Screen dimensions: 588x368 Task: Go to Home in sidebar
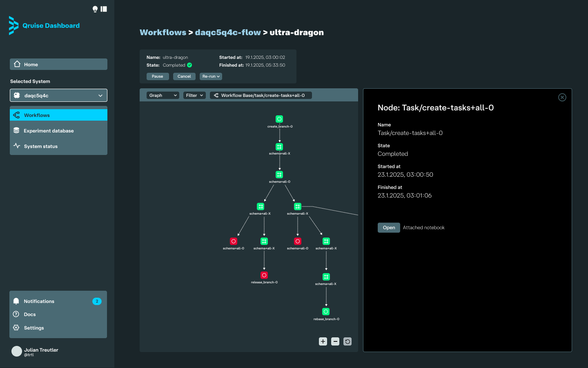point(58,64)
